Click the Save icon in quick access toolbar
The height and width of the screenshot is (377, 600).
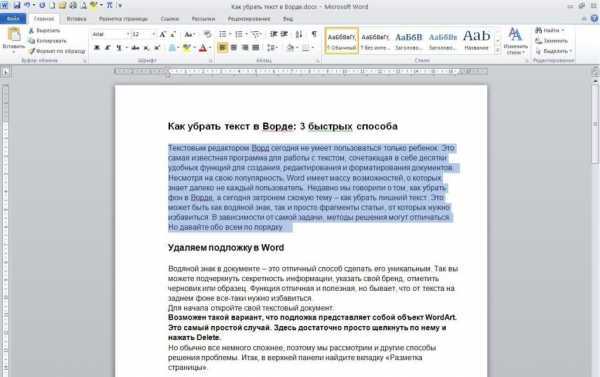click(x=17, y=5)
